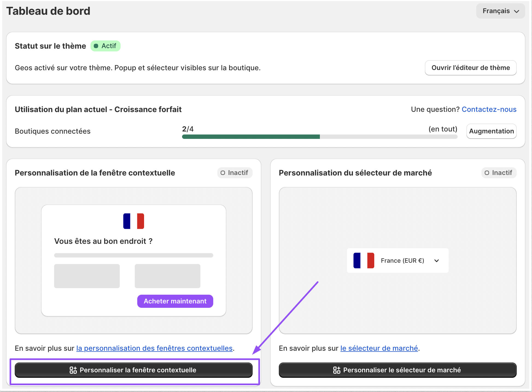Click the popup card's Inactif status badge

tap(235, 173)
